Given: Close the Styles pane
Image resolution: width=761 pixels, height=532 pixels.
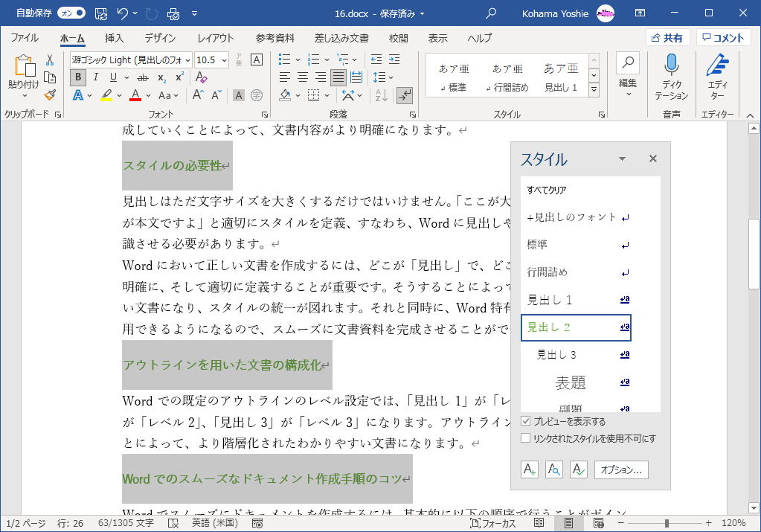Looking at the screenshot, I should [x=653, y=158].
